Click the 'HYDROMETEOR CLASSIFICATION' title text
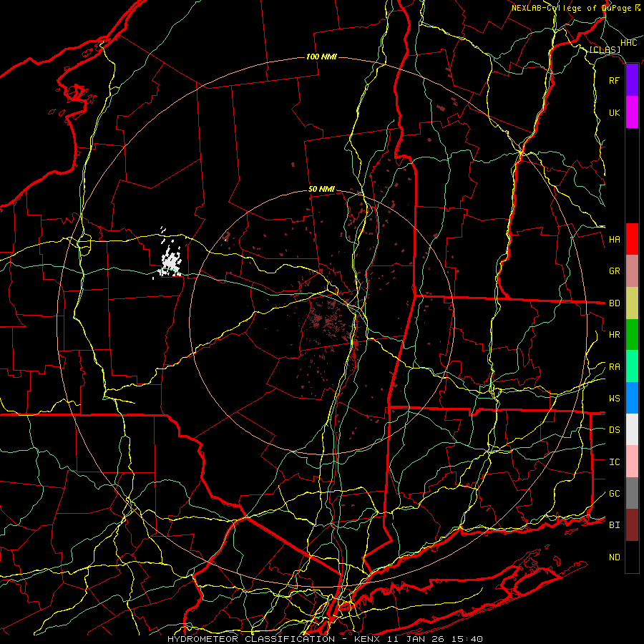This screenshot has width=644, height=644. [x=251, y=639]
